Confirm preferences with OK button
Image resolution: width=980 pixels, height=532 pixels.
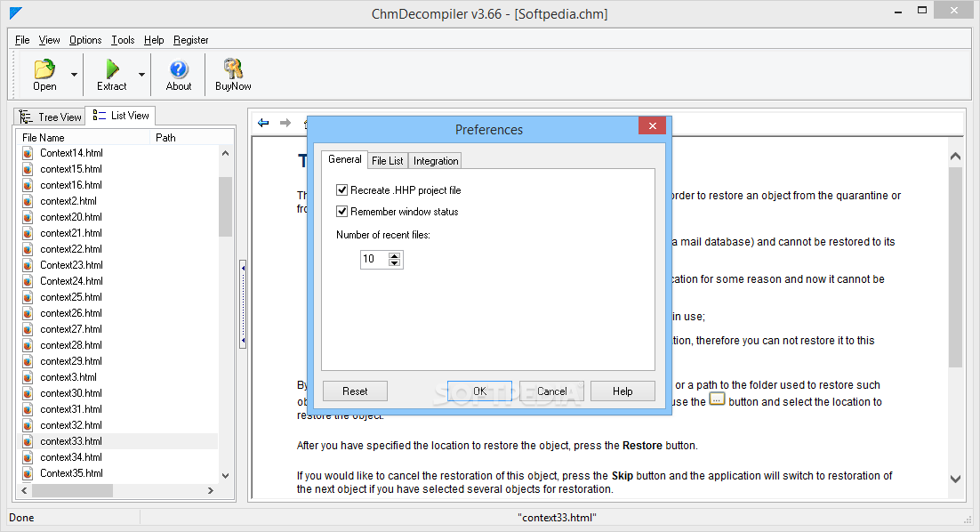479,391
